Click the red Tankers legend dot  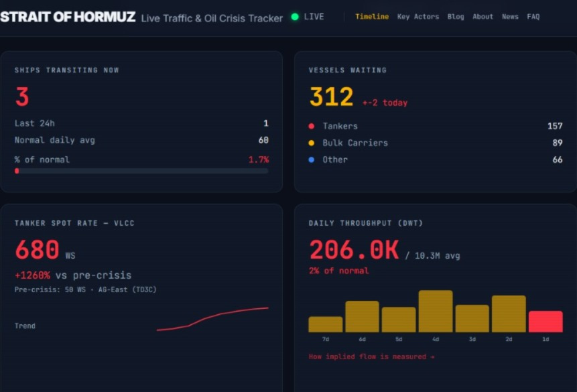312,126
